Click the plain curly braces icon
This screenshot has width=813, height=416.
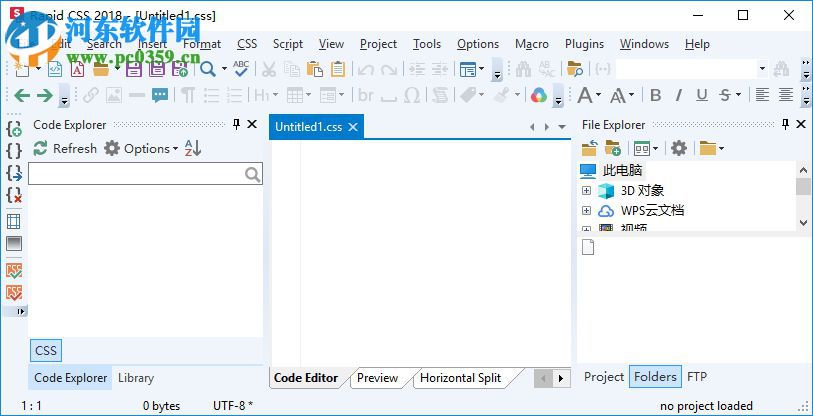pyautogui.click(x=14, y=150)
